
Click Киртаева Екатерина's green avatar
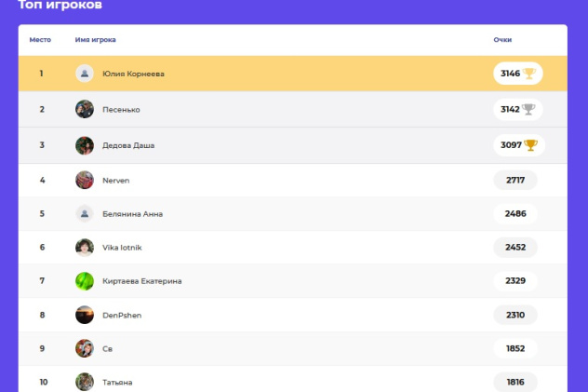85,281
